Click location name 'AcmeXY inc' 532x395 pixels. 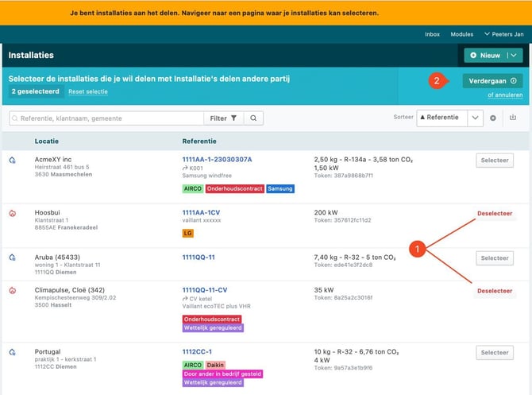point(53,159)
